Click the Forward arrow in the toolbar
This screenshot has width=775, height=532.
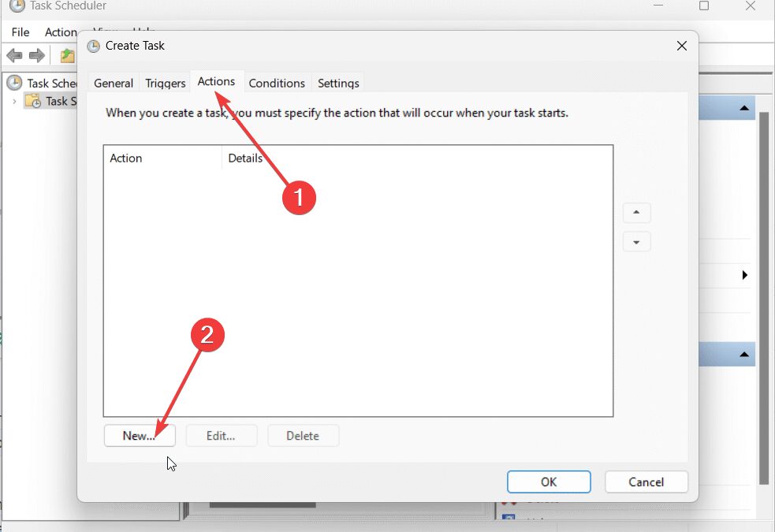[x=37, y=55]
